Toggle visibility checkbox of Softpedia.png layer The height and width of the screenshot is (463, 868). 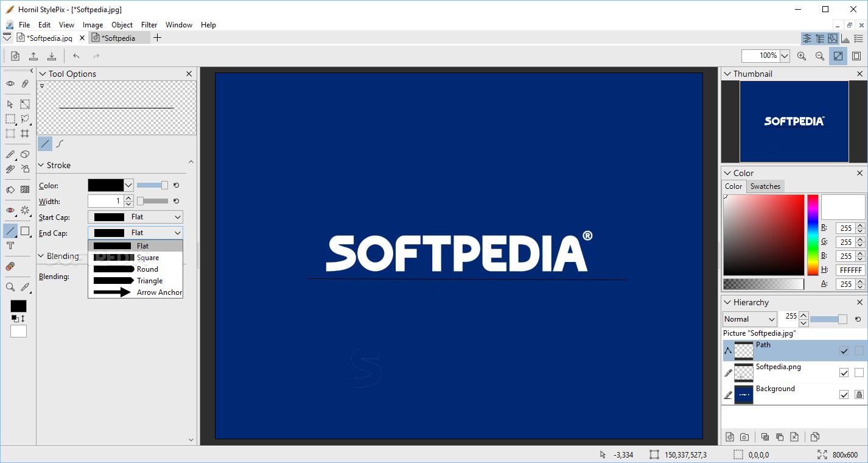coord(844,373)
